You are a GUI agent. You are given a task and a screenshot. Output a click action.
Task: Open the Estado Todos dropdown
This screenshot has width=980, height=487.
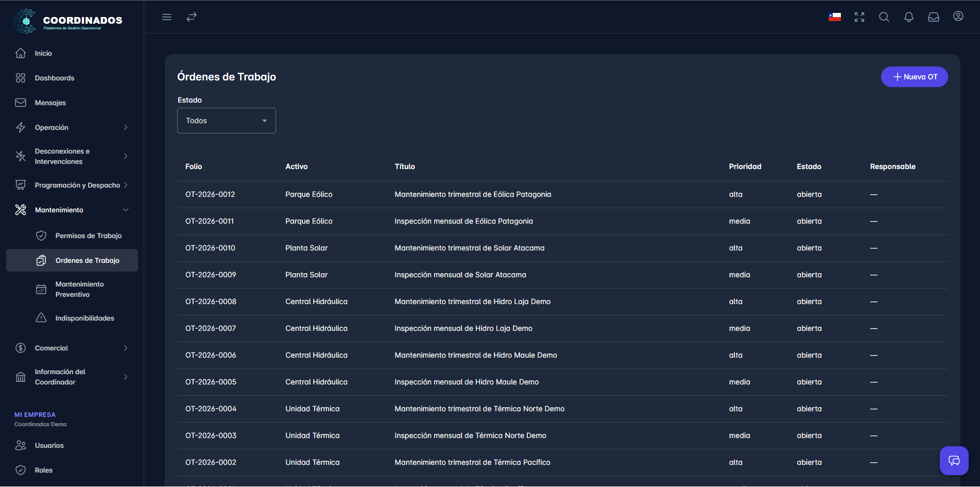227,121
